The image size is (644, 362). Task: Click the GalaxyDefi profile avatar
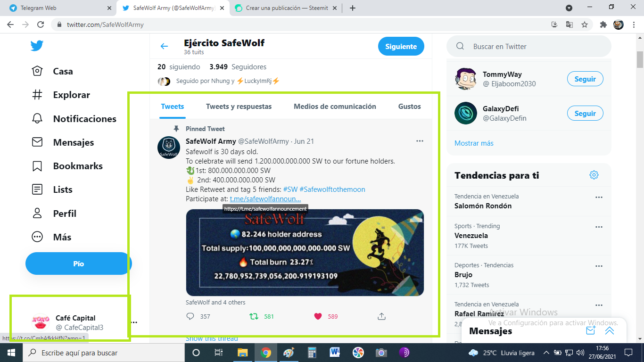click(x=466, y=113)
